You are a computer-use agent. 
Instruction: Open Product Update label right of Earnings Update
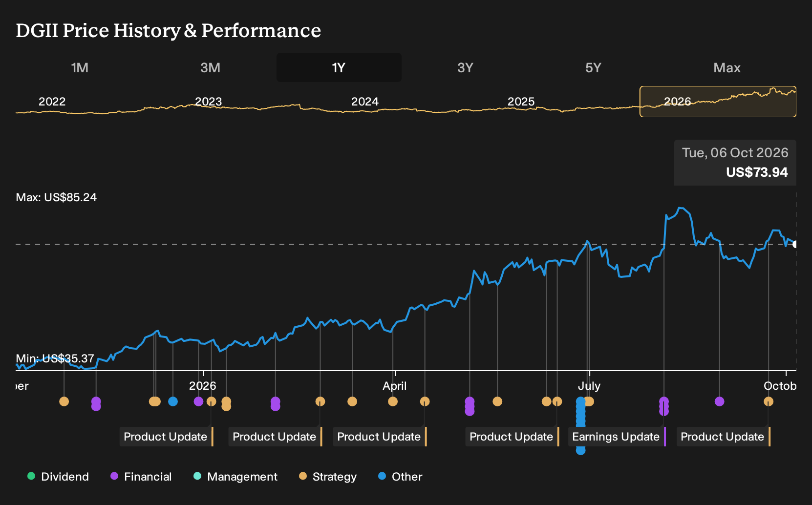[724, 437]
